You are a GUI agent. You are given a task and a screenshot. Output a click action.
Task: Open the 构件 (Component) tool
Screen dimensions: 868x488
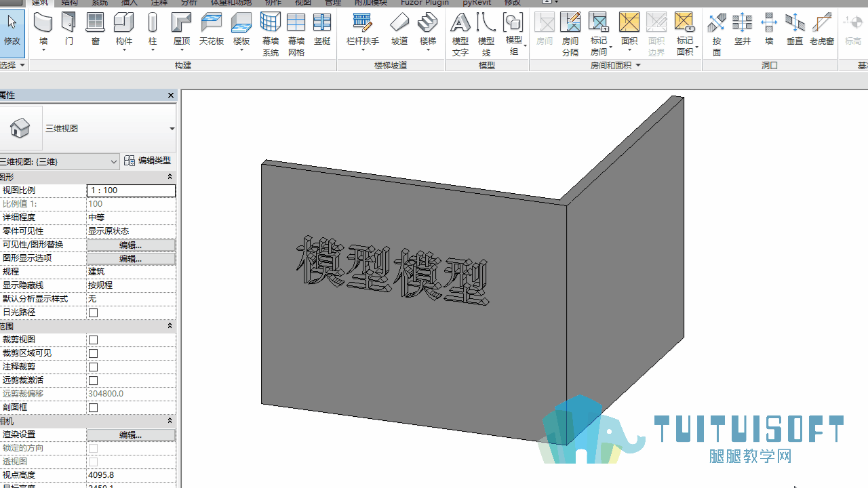tap(123, 33)
